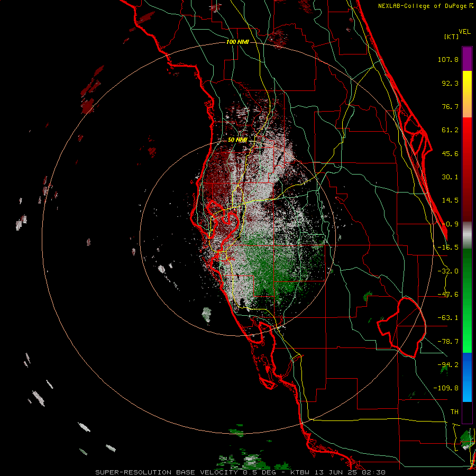Image resolution: width=476 pixels, height=476 pixels.
Task: Click the TH label on the scale
Action: point(454,412)
